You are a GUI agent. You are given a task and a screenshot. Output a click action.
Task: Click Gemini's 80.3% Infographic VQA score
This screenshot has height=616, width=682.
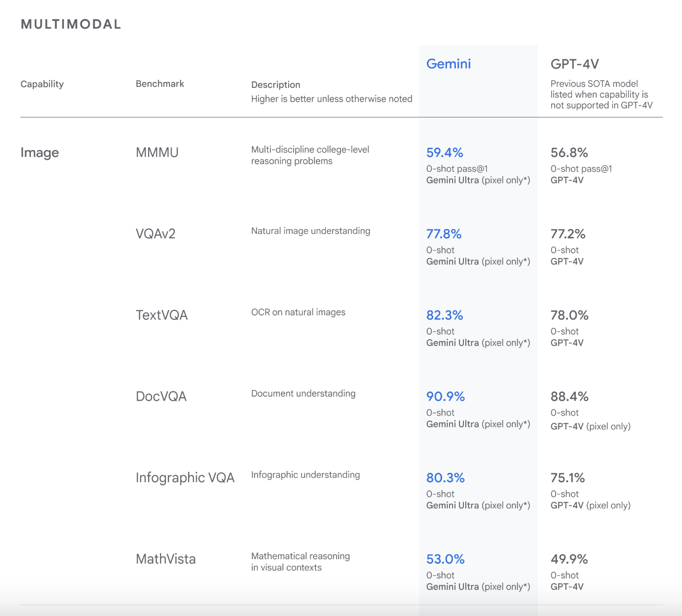(x=446, y=478)
